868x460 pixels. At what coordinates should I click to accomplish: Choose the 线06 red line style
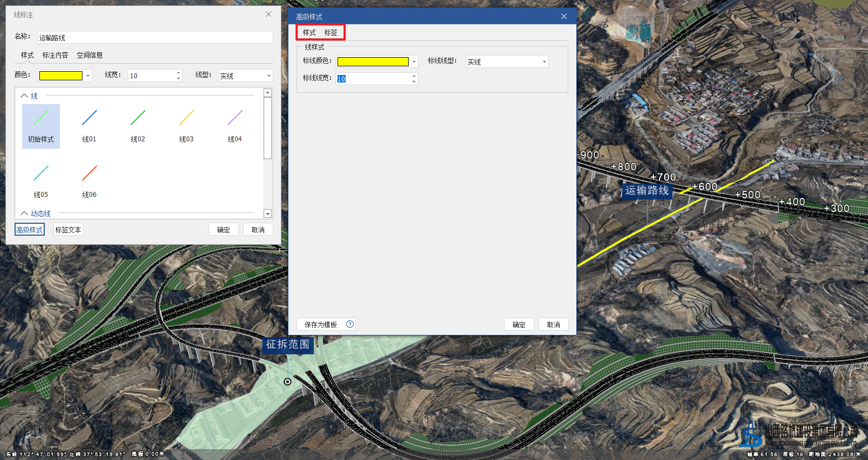(x=89, y=181)
